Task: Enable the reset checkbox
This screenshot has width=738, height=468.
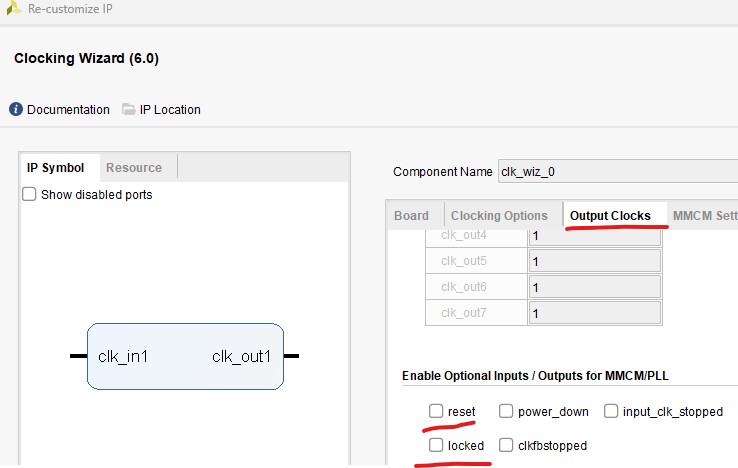Action: click(436, 411)
